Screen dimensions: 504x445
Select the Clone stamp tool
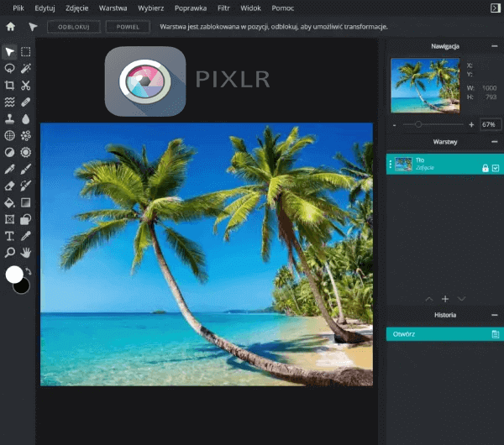coord(9,119)
